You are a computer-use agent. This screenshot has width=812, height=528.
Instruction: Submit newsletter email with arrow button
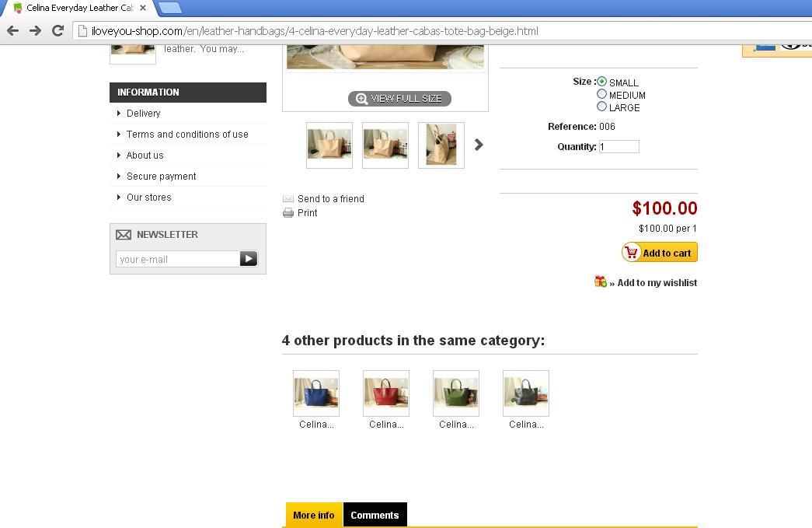[x=249, y=259]
